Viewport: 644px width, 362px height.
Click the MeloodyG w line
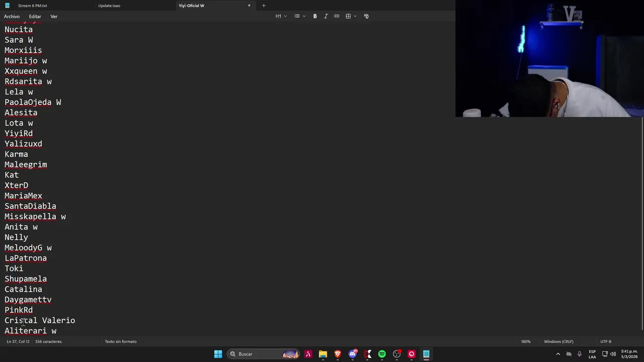tap(28, 248)
